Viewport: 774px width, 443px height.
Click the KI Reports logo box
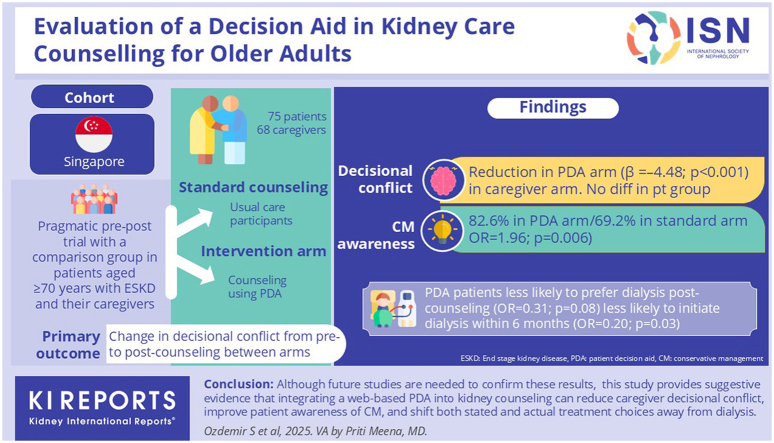coord(102,408)
